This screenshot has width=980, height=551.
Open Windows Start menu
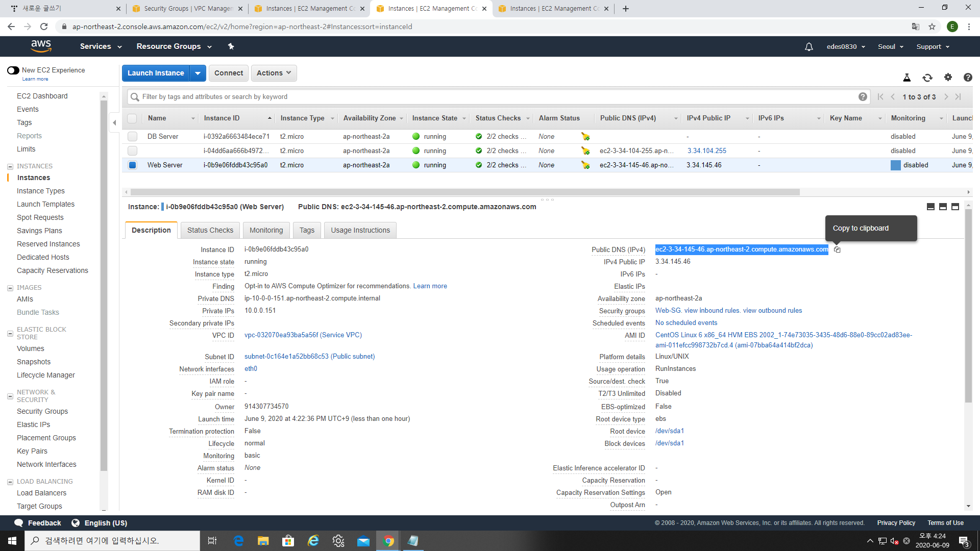pos(12,541)
